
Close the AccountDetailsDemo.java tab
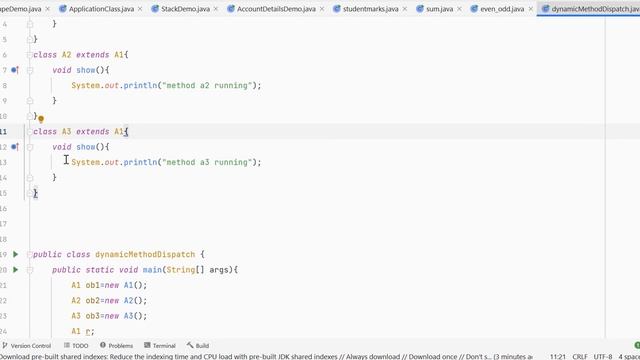(322, 9)
